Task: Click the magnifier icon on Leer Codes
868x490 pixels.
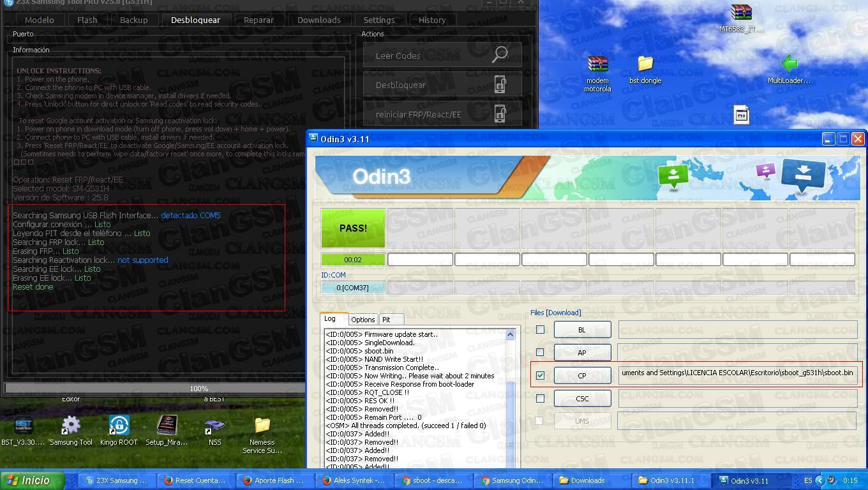Action: [x=500, y=55]
